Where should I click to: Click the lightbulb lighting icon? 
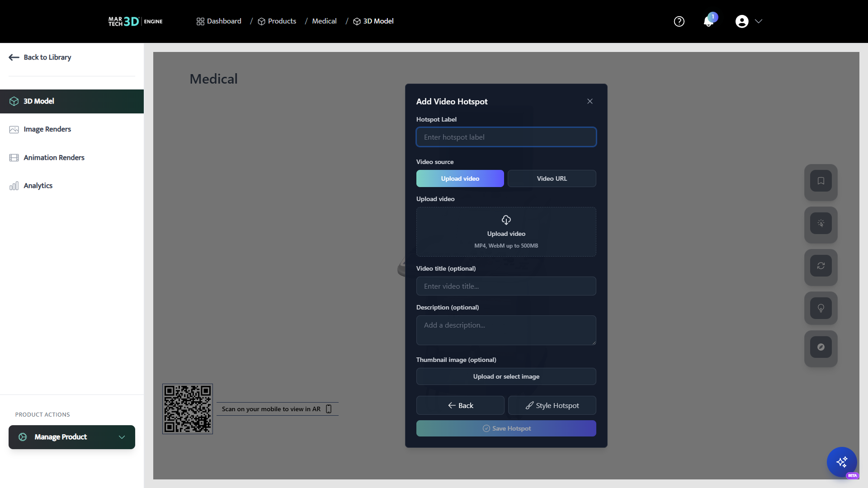point(821,308)
